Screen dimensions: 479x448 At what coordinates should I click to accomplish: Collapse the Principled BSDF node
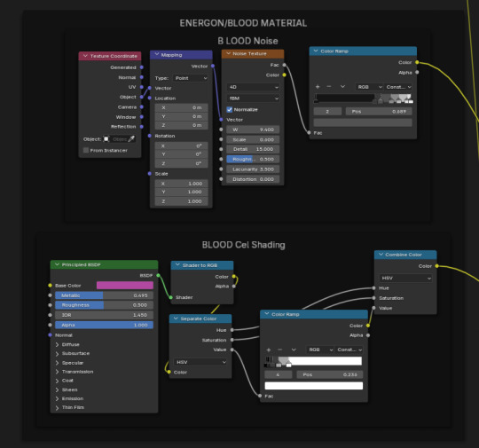57,264
